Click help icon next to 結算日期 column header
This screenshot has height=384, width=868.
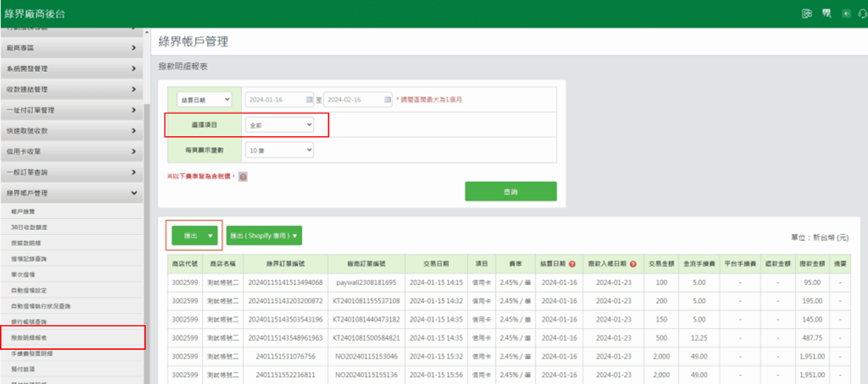[x=572, y=264]
